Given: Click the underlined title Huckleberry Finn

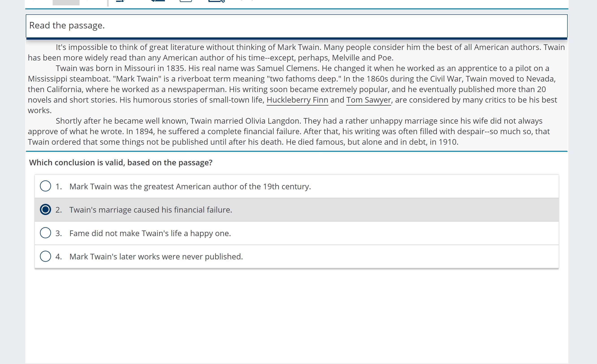Looking at the screenshot, I should [x=297, y=100].
